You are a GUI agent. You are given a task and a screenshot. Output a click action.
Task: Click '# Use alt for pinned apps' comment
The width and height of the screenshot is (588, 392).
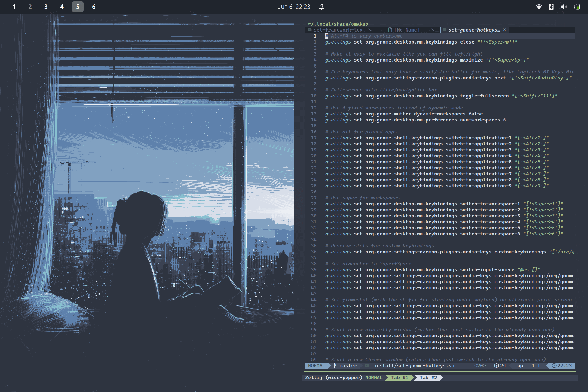[361, 132]
